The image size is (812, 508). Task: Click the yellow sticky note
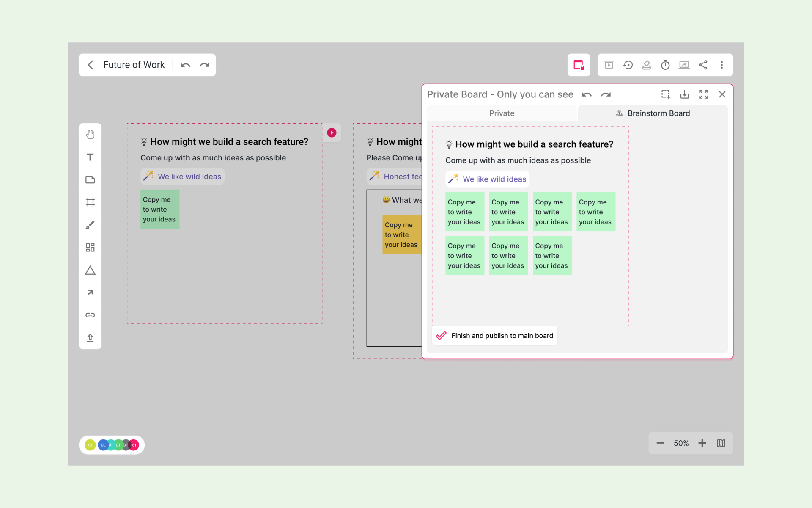click(x=401, y=235)
